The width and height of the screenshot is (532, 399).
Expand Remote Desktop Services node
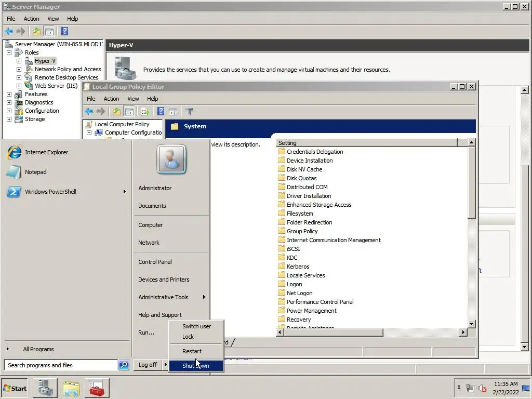point(19,78)
